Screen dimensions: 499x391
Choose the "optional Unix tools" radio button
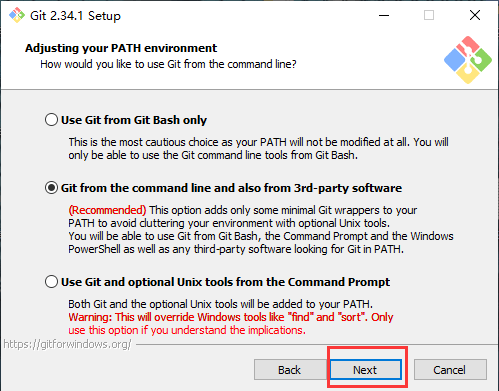point(51,282)
